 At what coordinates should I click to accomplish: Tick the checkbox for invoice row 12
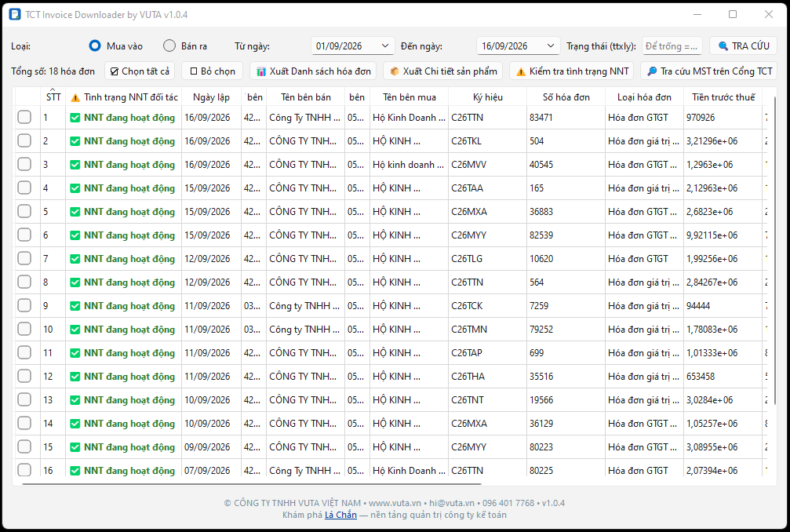[24, 377]
